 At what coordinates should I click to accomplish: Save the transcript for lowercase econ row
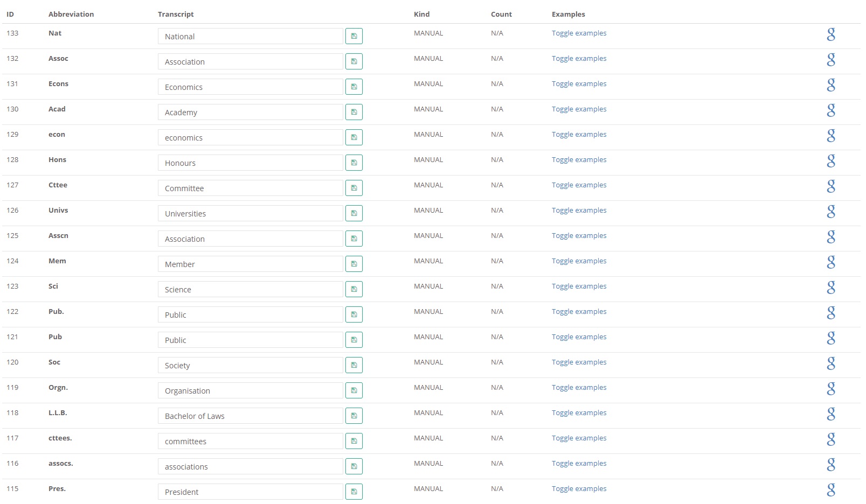(x=354, y=137)
